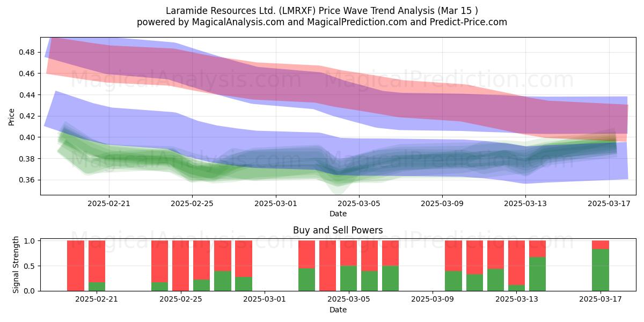Click the 'powered by MagicalAnalysis.com' subtitle line
The width and height of the screenshot is (644, 322).
tap(322, 22)
